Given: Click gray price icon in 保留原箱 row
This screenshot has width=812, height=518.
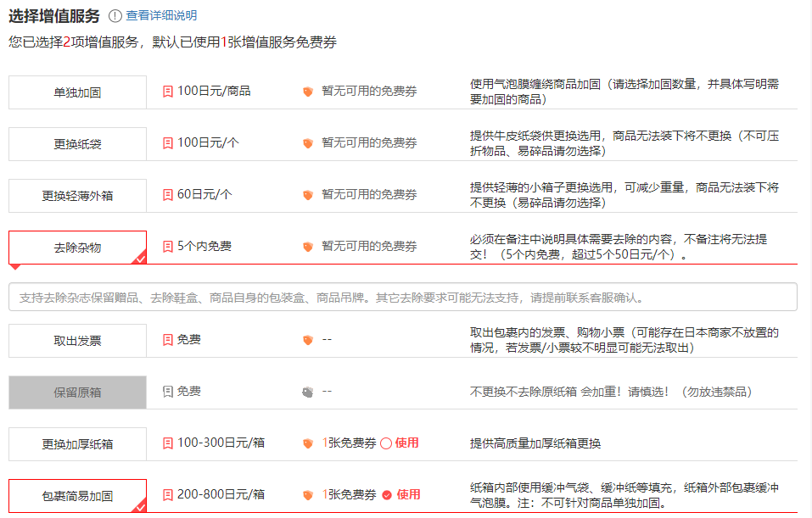Looking at the screenshot, I should click(168, 391).
